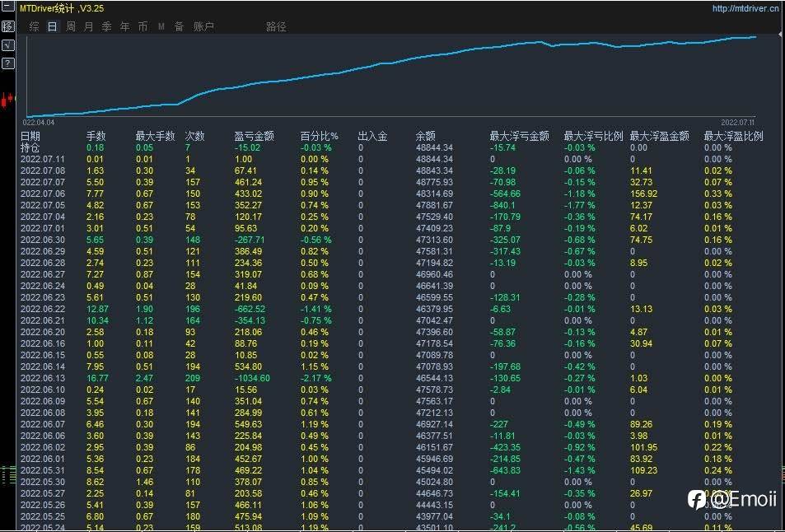Click the 最大浮亏比例 column header
The image size is (785, 532).
coord(593,136)
